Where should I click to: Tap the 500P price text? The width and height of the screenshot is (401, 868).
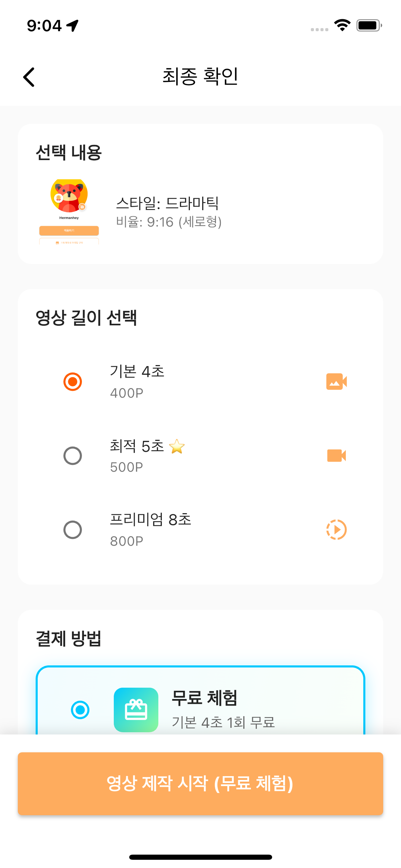click(126, 467)
